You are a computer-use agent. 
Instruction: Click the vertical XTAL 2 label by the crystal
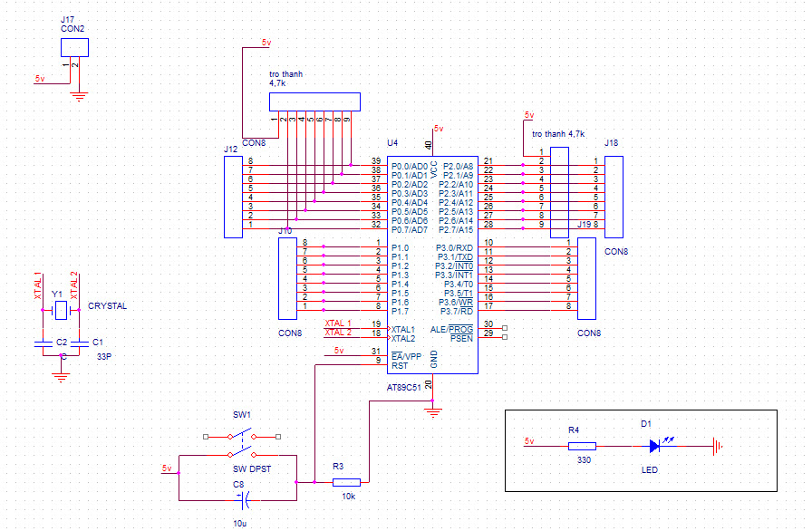(x=74, y=285)
